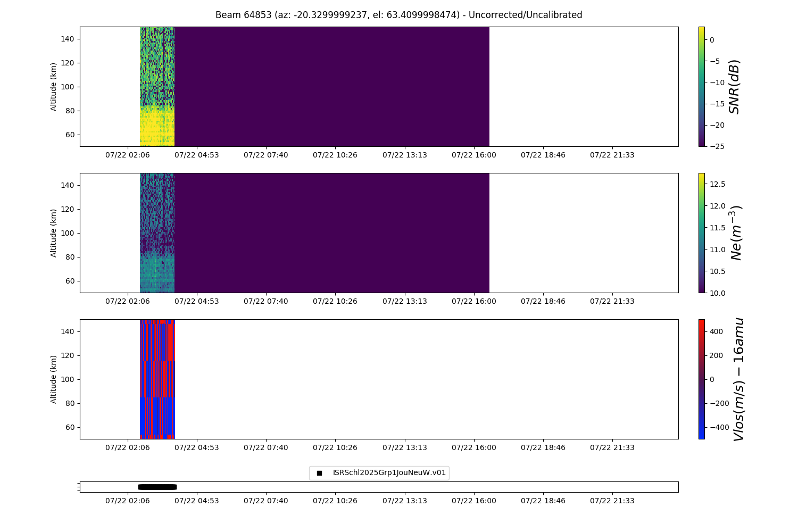Image resolution: width=798 pixels, height=532 pixels.
Task: Click the dark purple area of Ne panel
Action: [330, 232]
